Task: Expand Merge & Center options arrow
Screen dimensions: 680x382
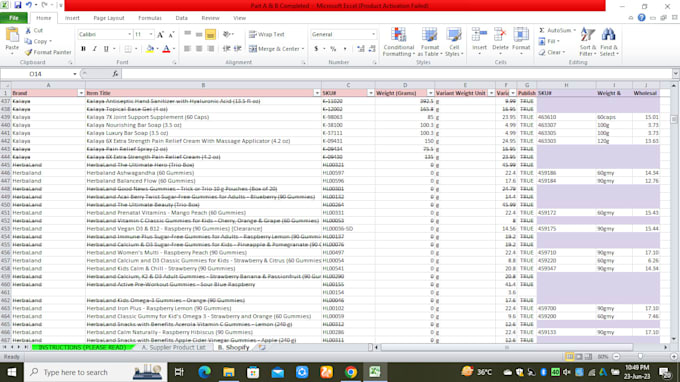Action: click(x=303, y=49)
